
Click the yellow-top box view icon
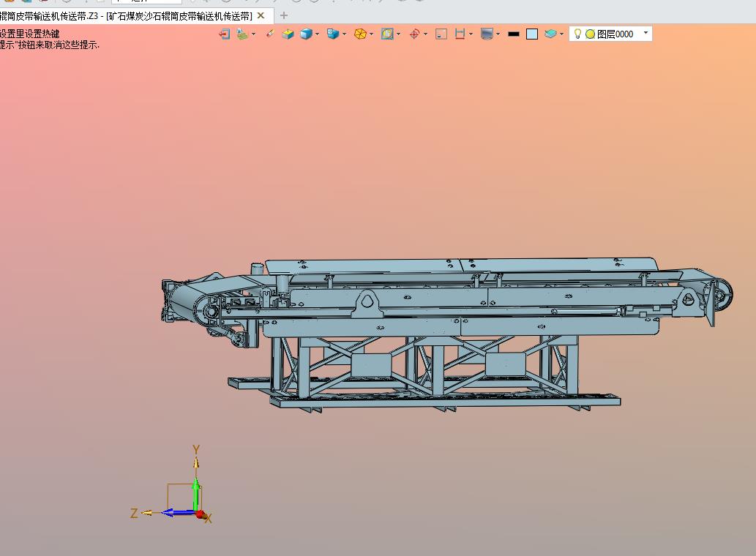pos(288,34)
